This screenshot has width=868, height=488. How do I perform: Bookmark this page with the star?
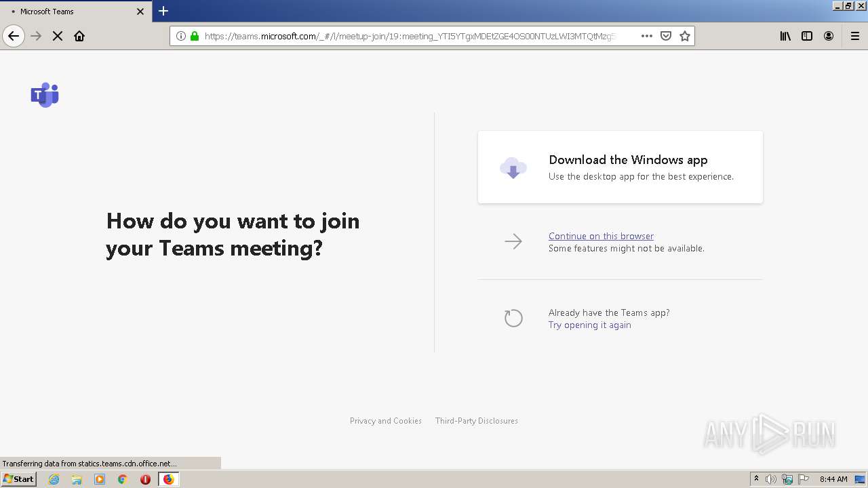(x=685, y=36)
